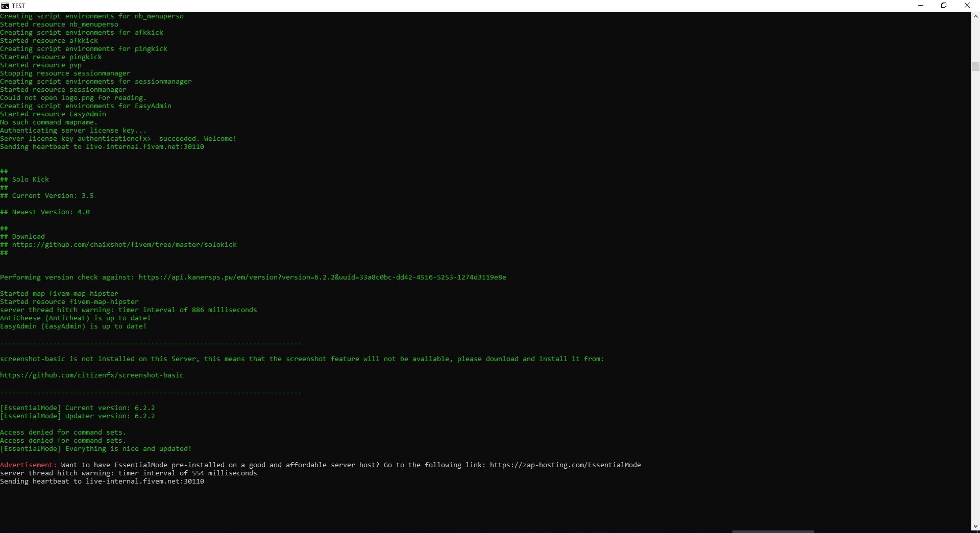The image size is (980, 533).
Task: Click the "Started resource pvp" line
Action: pyautogui.click(x=41, y=65)
